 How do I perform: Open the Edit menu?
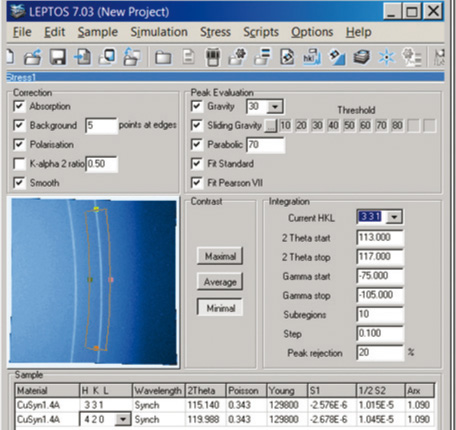pos(55,32)
